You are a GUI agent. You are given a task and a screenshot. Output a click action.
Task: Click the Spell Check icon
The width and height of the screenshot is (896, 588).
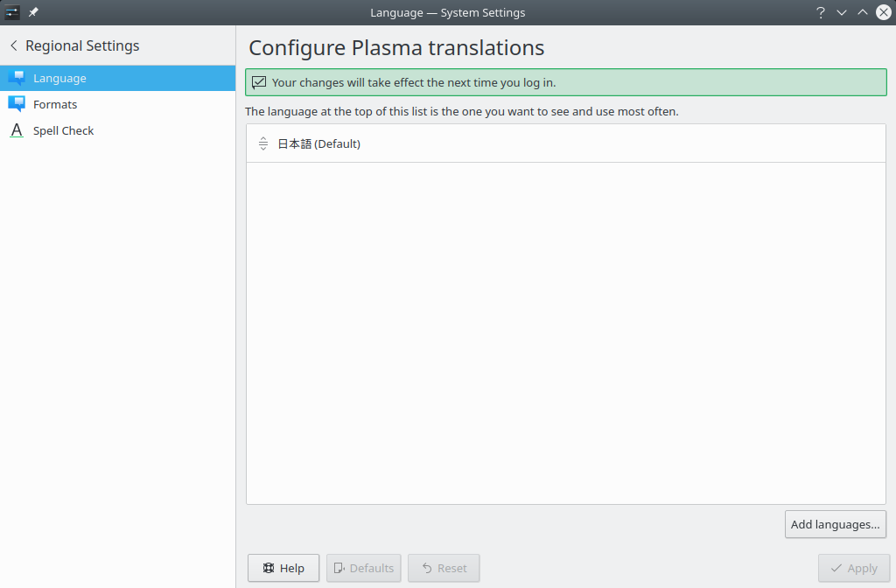click(x=17, y=130)
